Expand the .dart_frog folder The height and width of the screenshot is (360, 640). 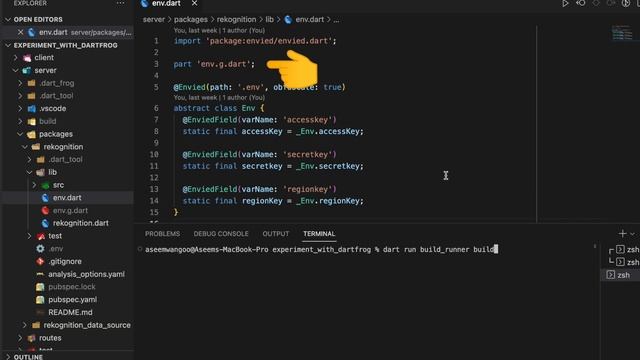pos(20,83)
